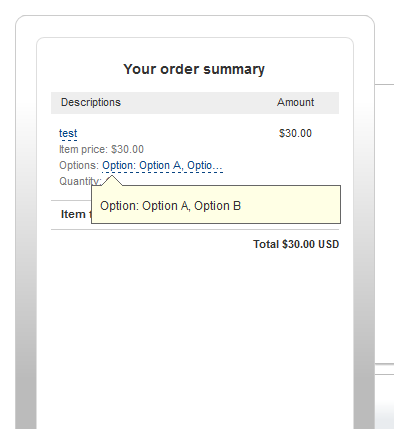Click the 'Amount' column header
394x429 pixels.
point(295,102)
